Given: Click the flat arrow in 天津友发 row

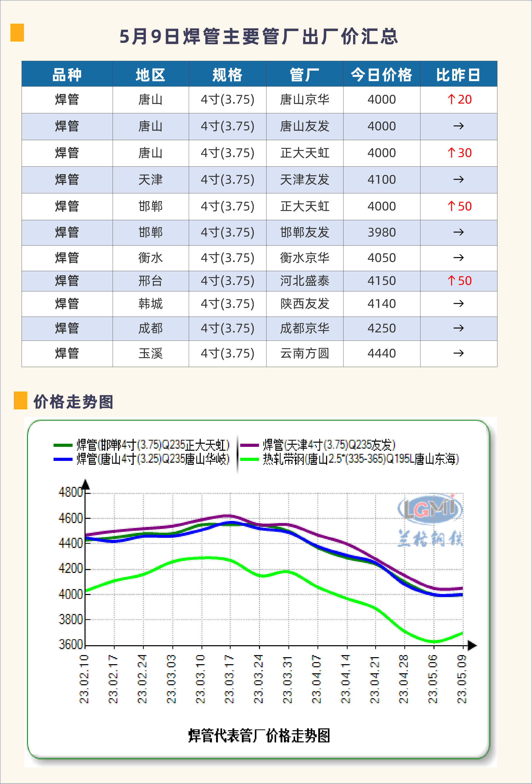Looking at the screenshot, I should point(458,179).
